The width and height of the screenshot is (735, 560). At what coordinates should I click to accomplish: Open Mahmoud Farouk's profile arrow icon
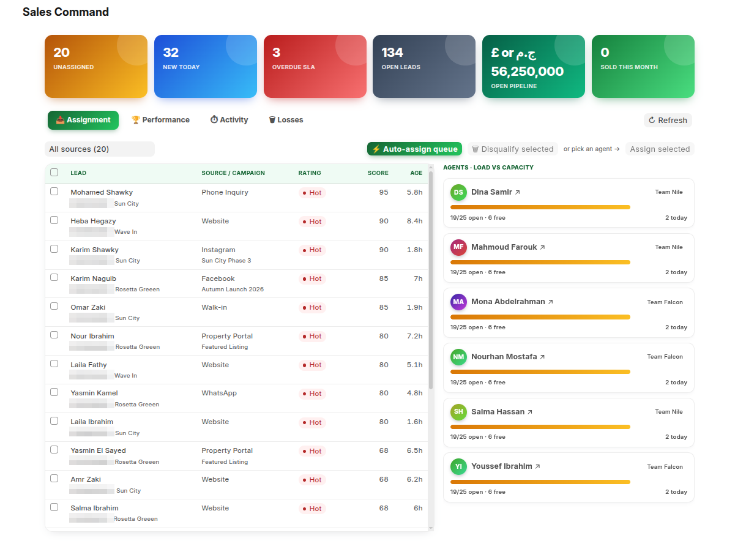click(542, 247)
